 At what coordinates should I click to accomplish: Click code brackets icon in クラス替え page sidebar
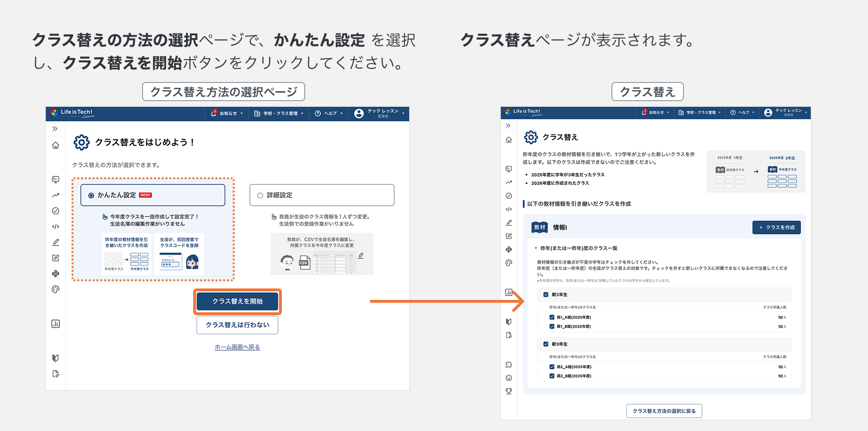[x=508, y=209]
